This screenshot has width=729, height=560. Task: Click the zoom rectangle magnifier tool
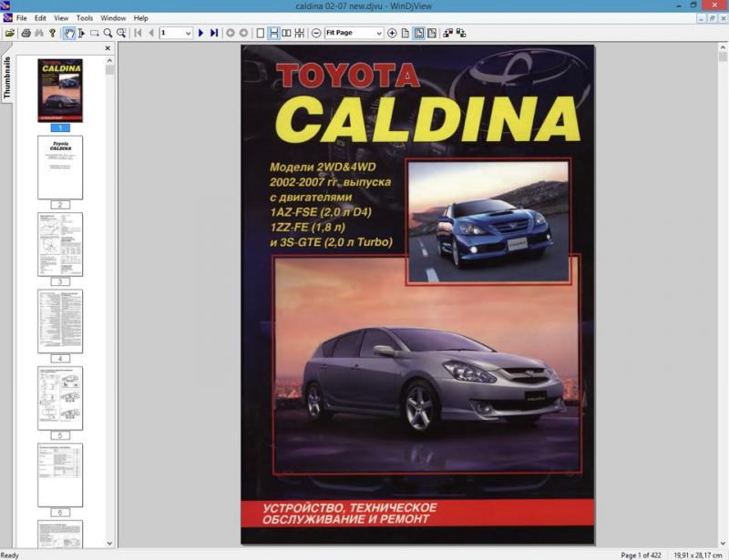pyautogui.click(x=121, y=33)
